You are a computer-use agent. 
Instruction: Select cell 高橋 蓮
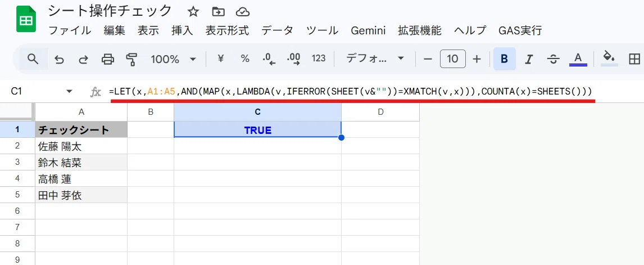tap(81, 178)
